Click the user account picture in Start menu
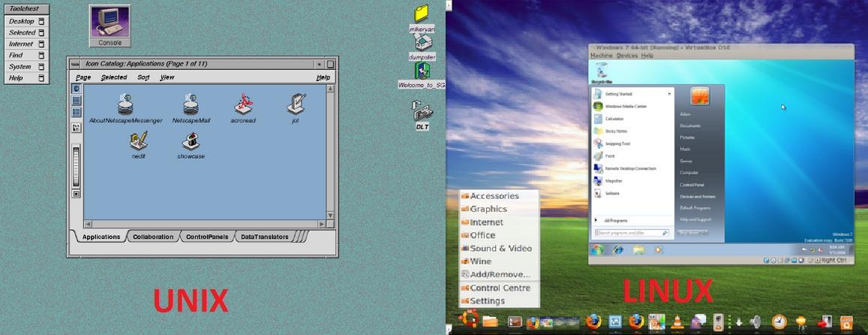Screen dimensions: 868x335 tap(700, 96)
